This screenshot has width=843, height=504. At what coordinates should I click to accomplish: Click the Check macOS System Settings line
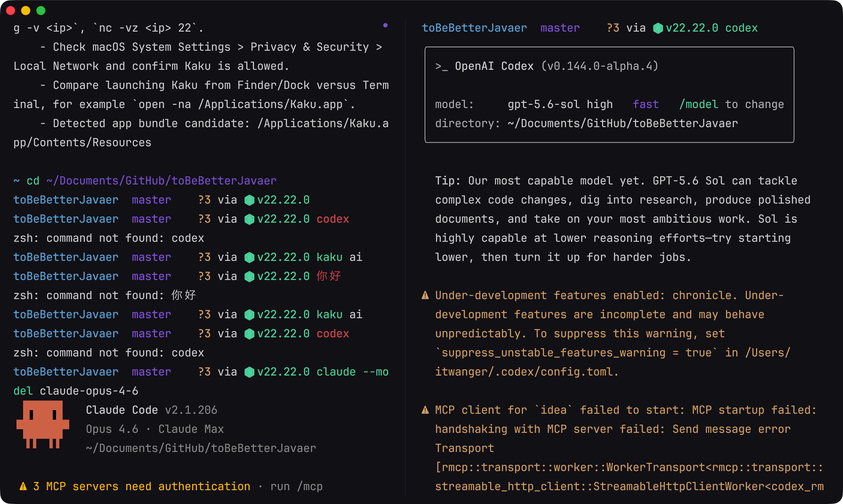pyautogui.click(x=211, y=47)
